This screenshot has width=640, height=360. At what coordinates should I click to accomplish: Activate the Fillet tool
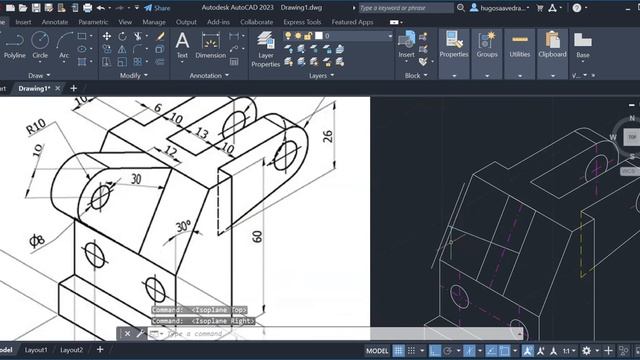tap(138, 49)
